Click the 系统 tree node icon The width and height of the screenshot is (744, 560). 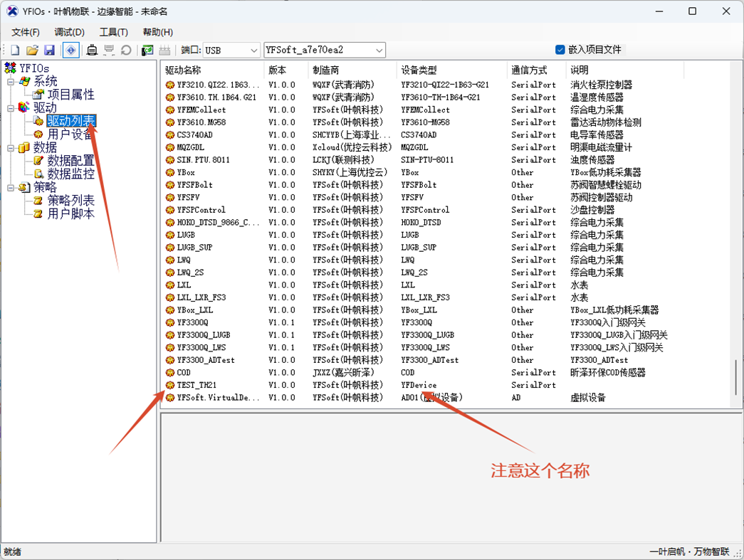coord(24,81)
